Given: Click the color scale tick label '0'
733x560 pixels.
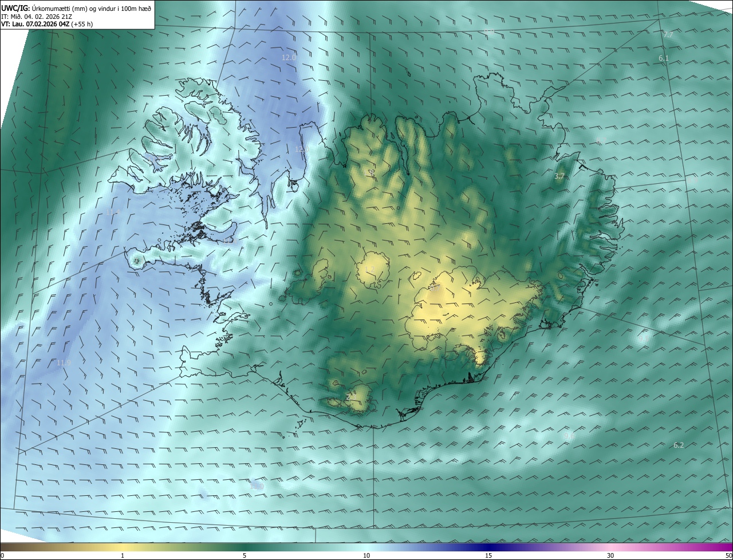Looking at the screenshot, I should [2, 555].
